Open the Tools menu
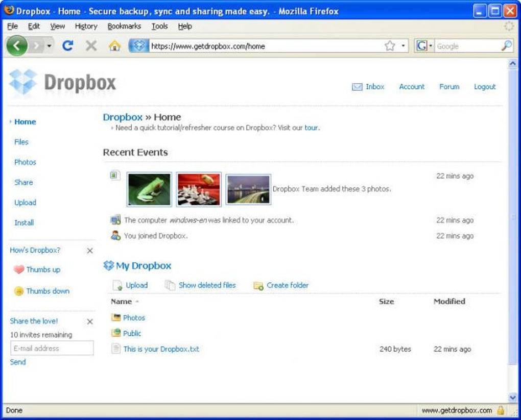521x420 pixels. [159, 26]
